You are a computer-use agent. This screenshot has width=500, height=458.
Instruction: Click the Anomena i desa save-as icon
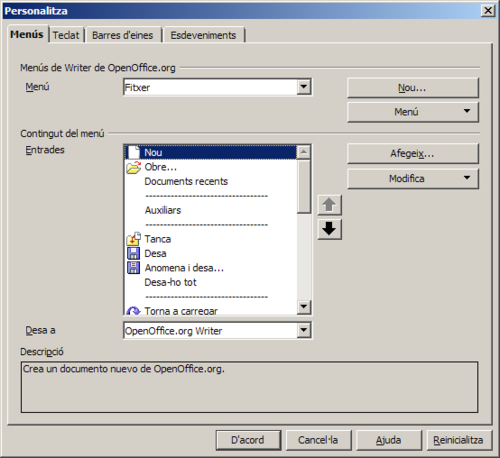pyautogui.click(x=134, y=268)
